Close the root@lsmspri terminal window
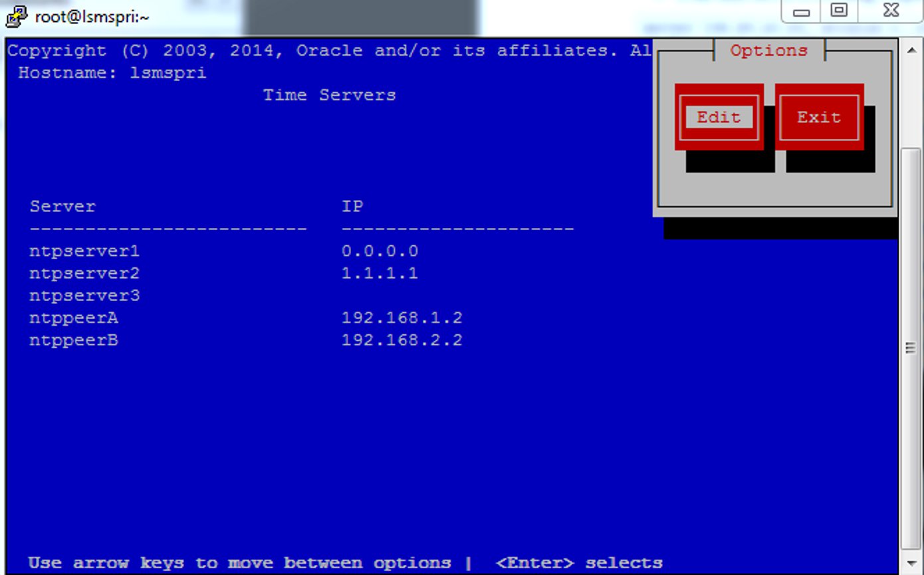The height and width of the screenshot is (575, 924). click(x=891, y=11)
